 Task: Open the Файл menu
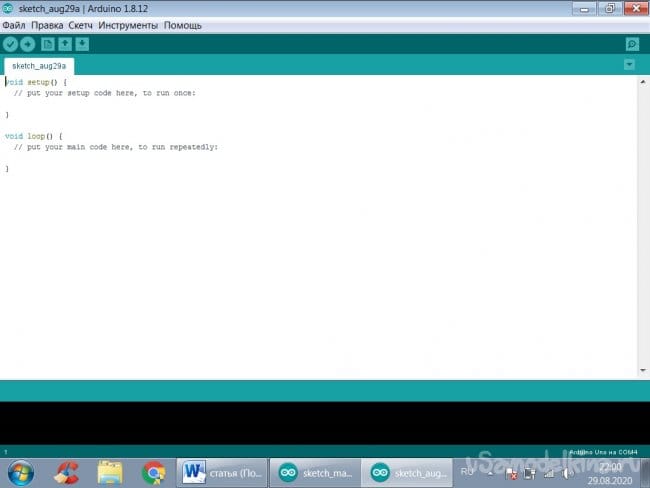coord(14,24)
